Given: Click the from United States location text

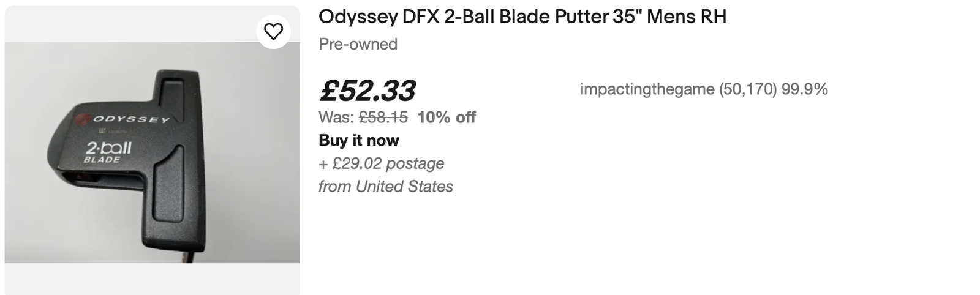Looking at the screenshot, I should coord(385,186).
